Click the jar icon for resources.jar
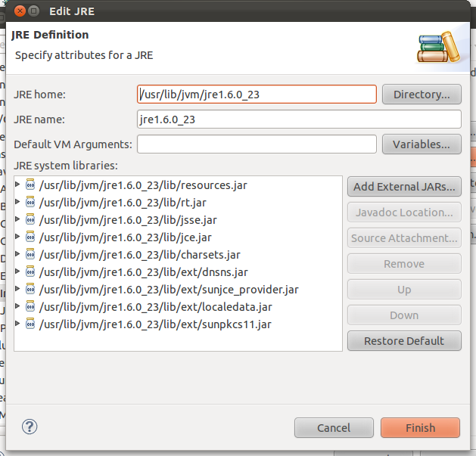476x456 pixels. coord(31,185)
